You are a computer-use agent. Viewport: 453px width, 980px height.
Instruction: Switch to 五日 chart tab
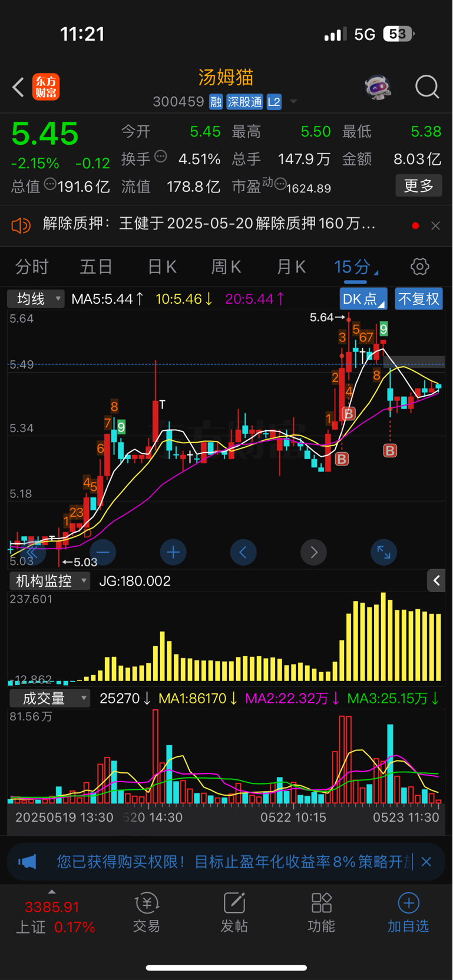(96, 267)
